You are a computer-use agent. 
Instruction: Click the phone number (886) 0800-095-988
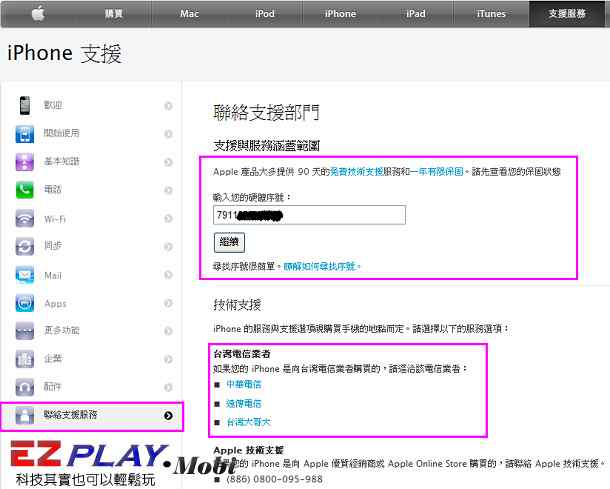point(274,479)
